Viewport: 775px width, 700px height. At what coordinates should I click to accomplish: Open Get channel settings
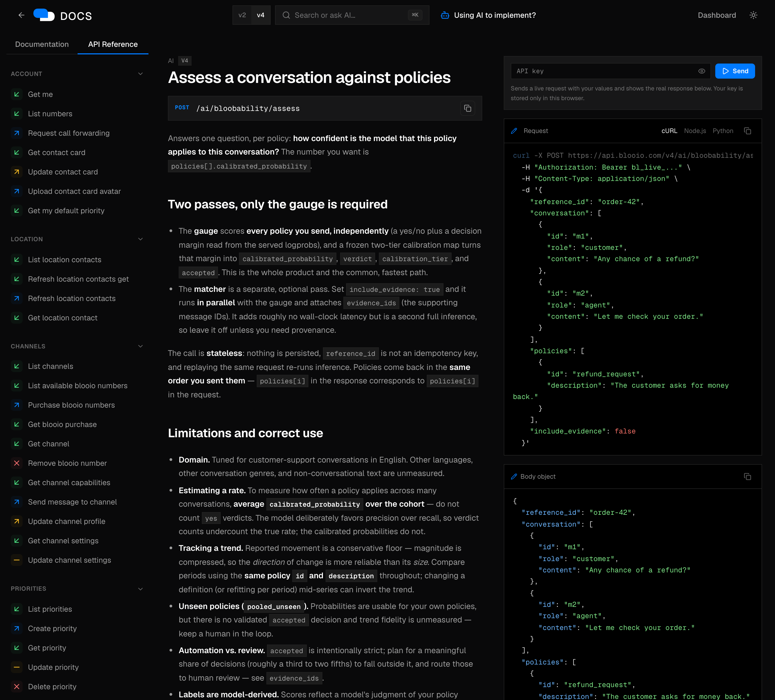coord(63,540)
